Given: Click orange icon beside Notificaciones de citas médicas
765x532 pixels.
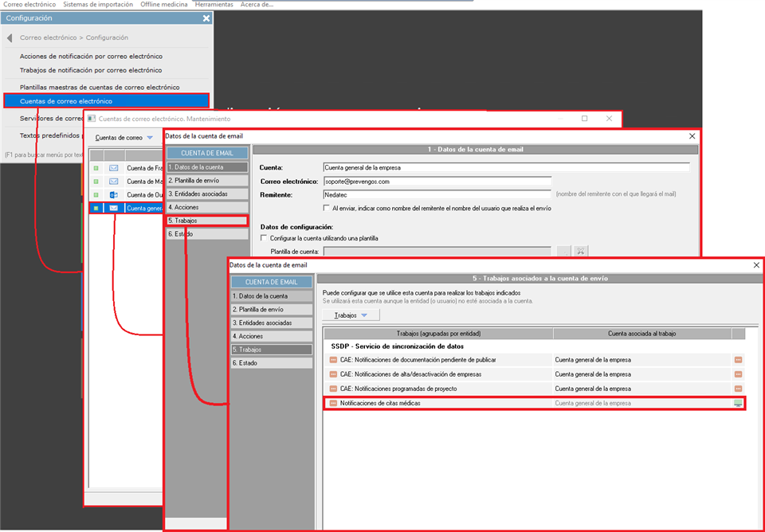Looking at the screenshot, I should click(333, 404).
